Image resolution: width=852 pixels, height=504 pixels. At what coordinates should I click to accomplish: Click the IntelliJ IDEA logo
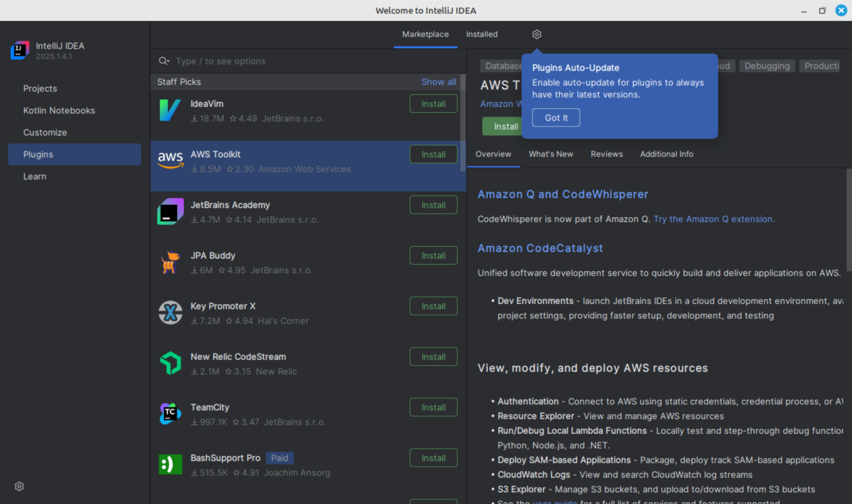(19, 50)
